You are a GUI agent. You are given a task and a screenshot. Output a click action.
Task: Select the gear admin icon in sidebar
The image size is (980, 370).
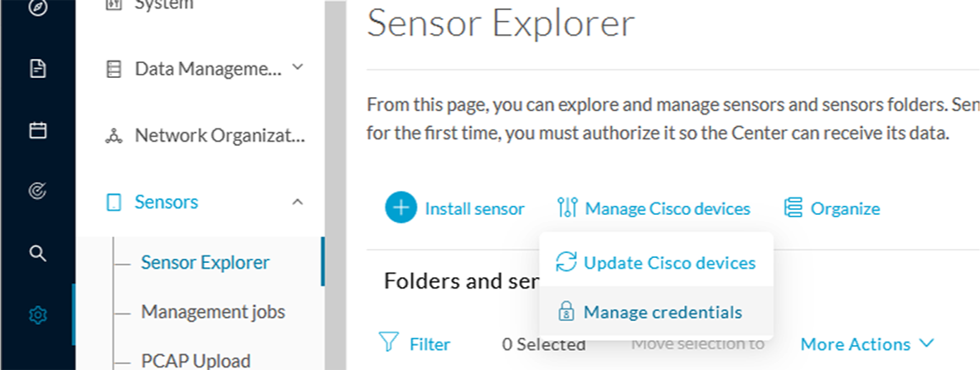tap(38, 315)
